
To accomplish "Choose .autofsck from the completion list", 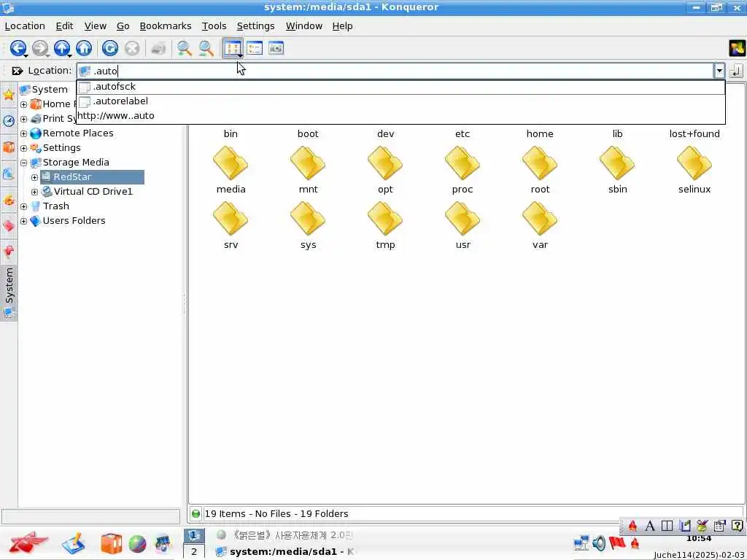I will click(x=400, y=87).
